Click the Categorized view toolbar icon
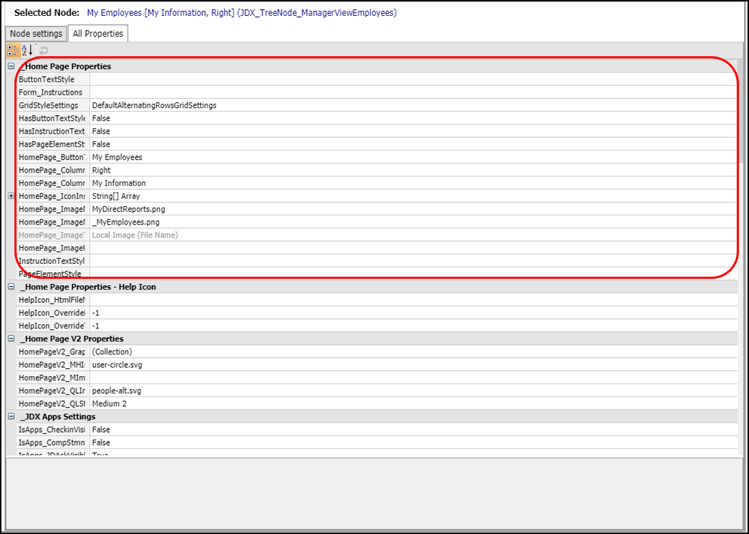Viewport: 749px width, 534px height. tap(12, 49)
